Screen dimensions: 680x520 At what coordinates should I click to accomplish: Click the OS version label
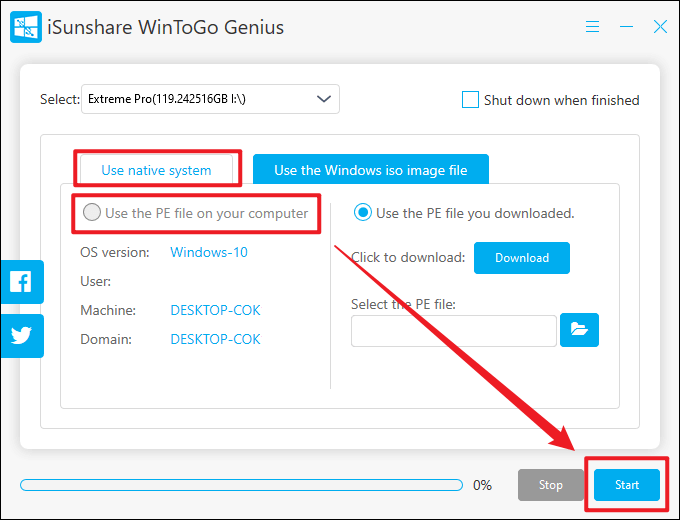pos(115,252)
